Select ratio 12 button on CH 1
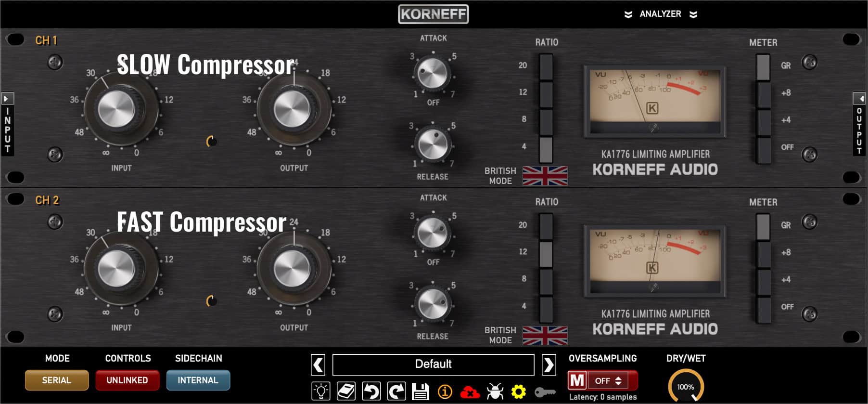 point(546,94)
